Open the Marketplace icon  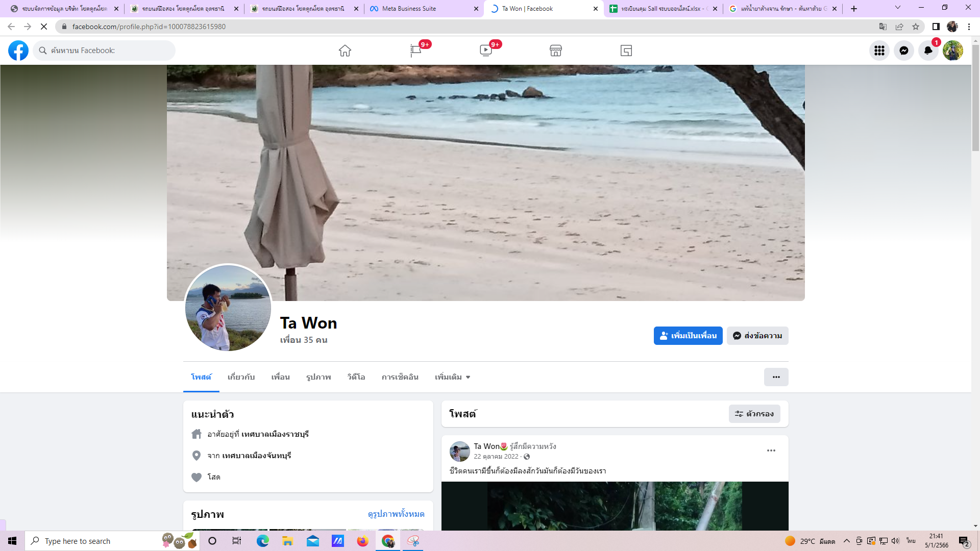click(x=555, y=51)
